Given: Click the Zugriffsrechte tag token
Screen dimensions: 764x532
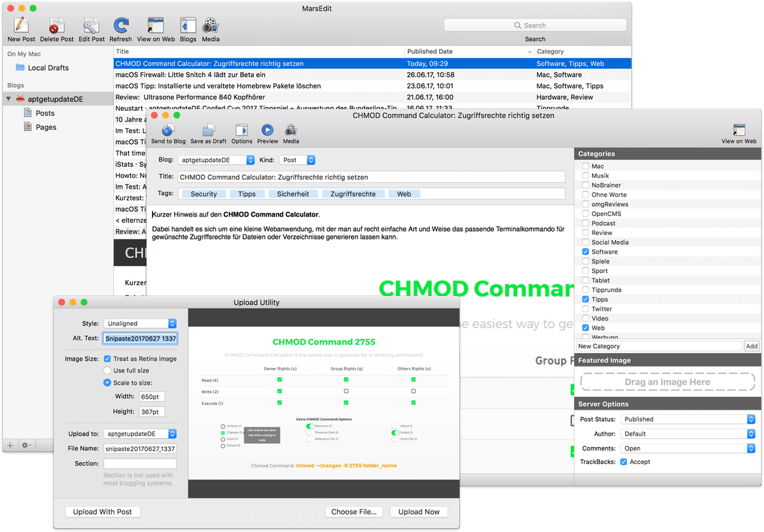Looking at the screenshot, I should [353, 194].
